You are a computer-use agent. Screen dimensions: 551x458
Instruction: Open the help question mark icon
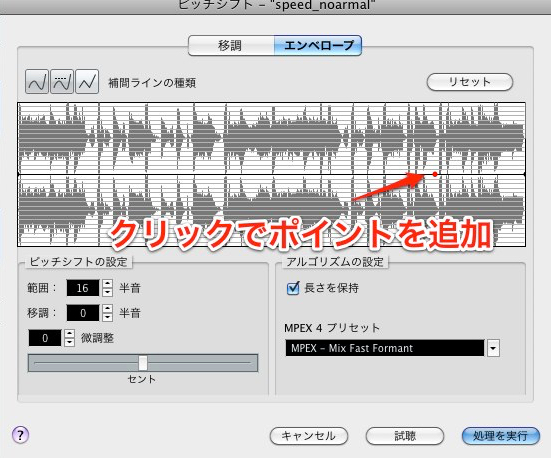coord(21,435)
